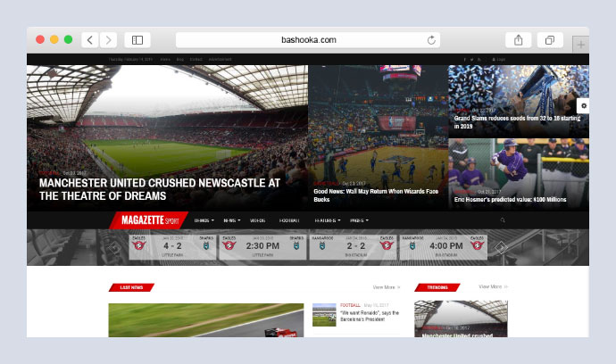Click the Last News section label
Screen dimensions: 616x364
tap(131, 287)
